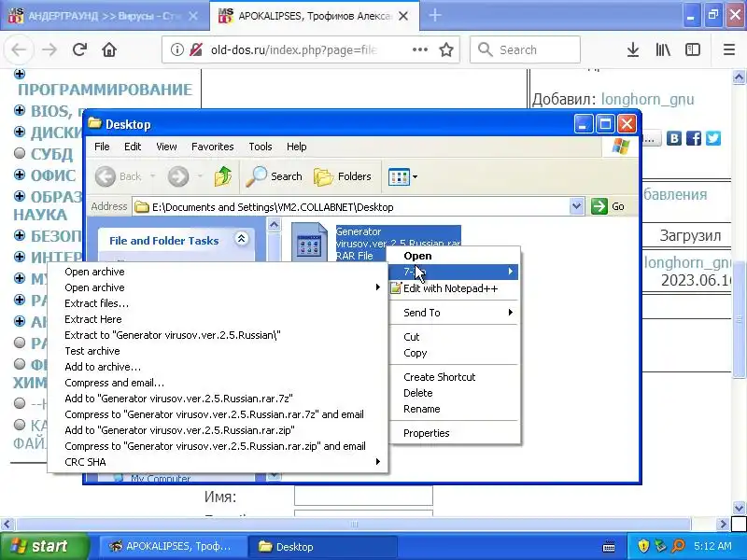Image resolution: width=747 pixels, height=560 pixels.
Task: Toggle Explorer Folders pane button
Action: (343, 176)
